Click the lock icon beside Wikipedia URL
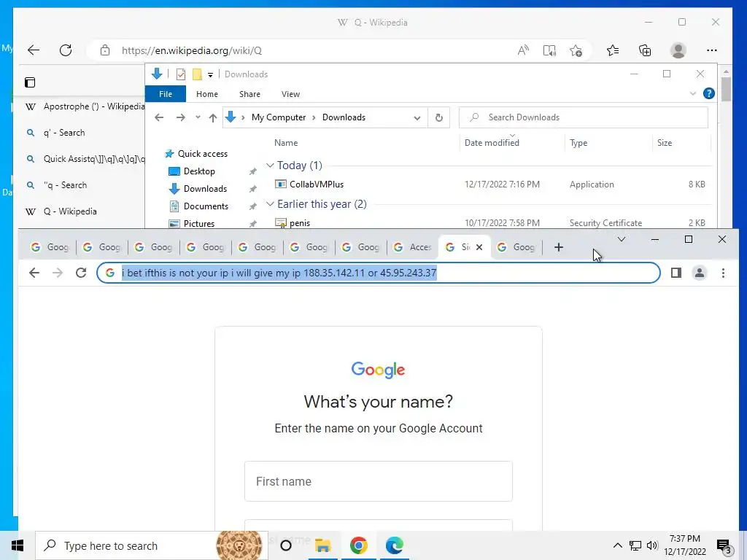 (105, 50)
